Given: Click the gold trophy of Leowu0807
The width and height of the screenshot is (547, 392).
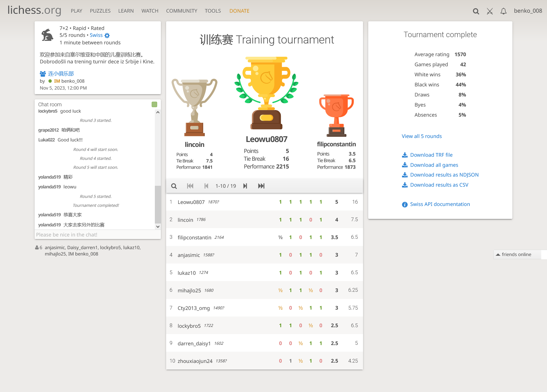Looking at the screenshot, I should point(266,93).
